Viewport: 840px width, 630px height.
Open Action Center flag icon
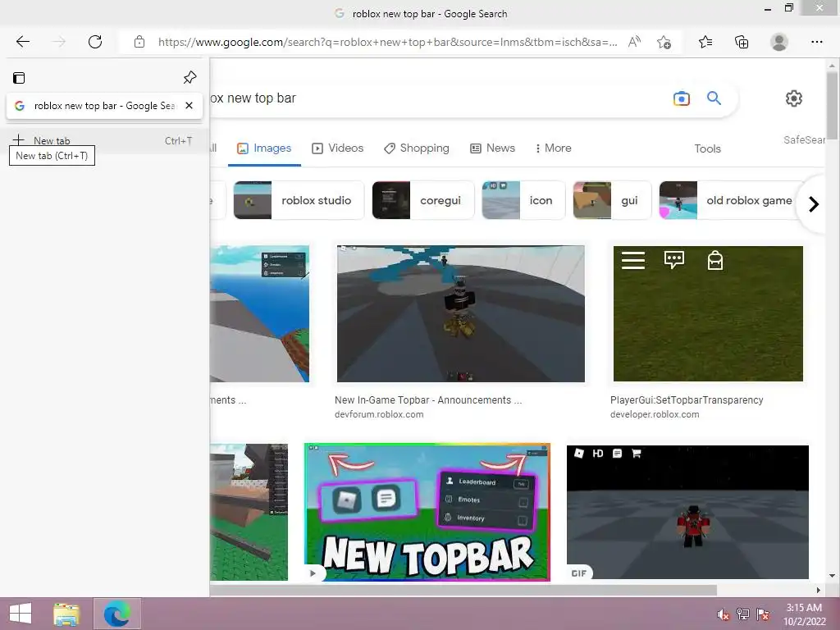763,614
